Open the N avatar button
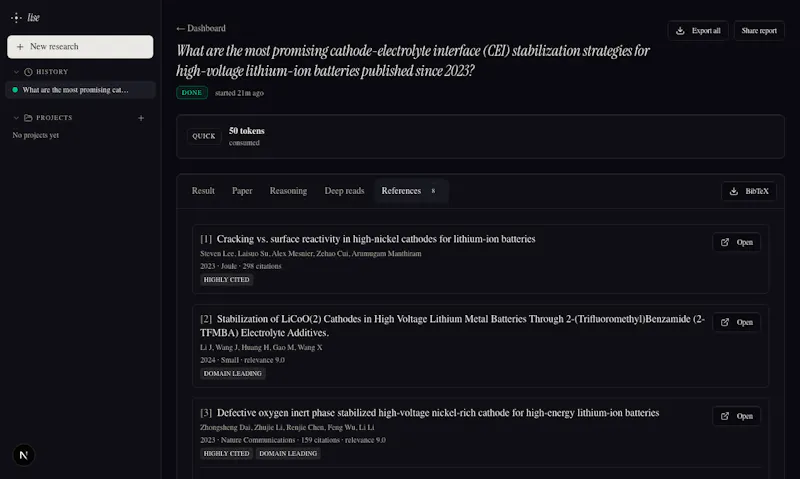 tap(23, 455)
